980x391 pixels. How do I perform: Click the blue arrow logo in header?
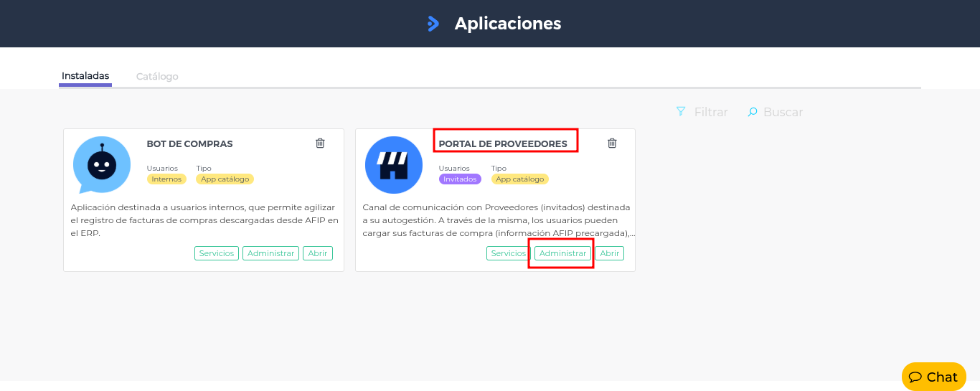(x=433, y=24)
